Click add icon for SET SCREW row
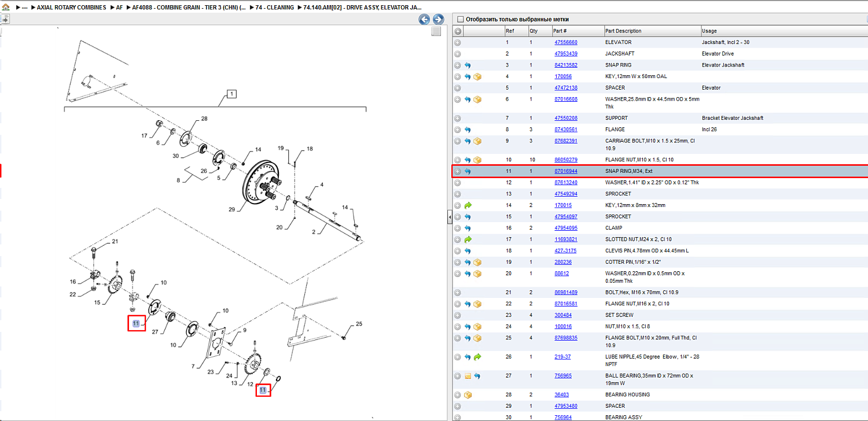The height and width of the screenshot is (421, 868). [x=458, y=315]
